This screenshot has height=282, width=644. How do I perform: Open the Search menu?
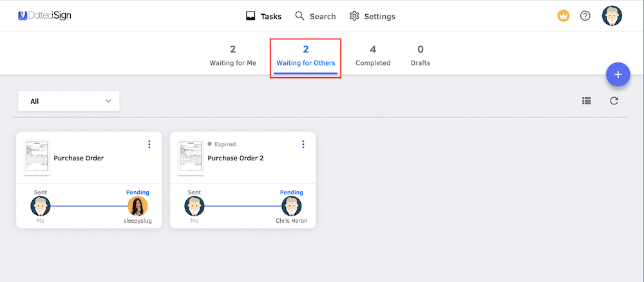click(x=316, y=16)
